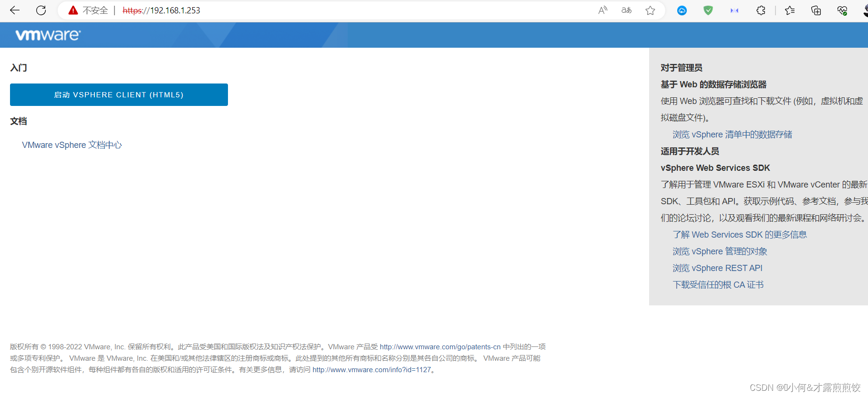Click the 基于 Web 的数据存储浏览器 heading

(x=713, y=84)
